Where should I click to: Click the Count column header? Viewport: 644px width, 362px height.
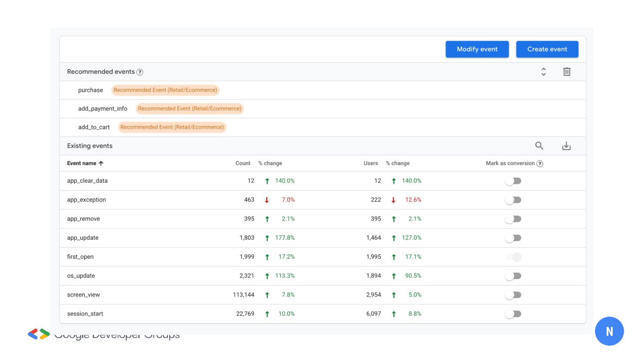point(243,163)
